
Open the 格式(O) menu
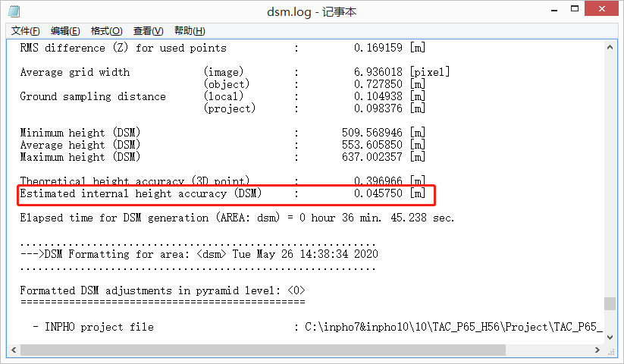coord(106,31)
